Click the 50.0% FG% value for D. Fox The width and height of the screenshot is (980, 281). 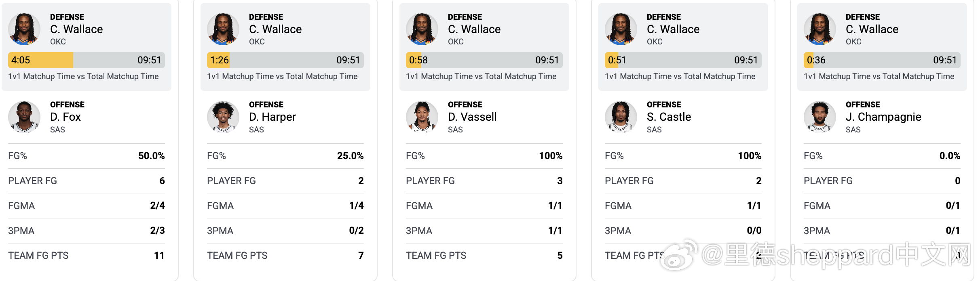pos(151,156)
